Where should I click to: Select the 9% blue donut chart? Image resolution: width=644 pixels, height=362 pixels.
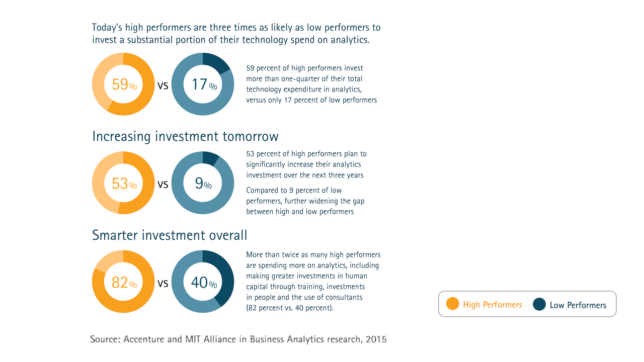point(203,183)
